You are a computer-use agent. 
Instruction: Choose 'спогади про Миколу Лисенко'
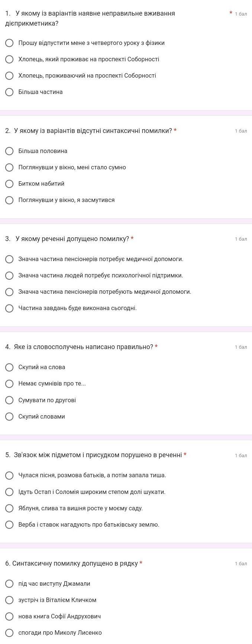[10, 633]
